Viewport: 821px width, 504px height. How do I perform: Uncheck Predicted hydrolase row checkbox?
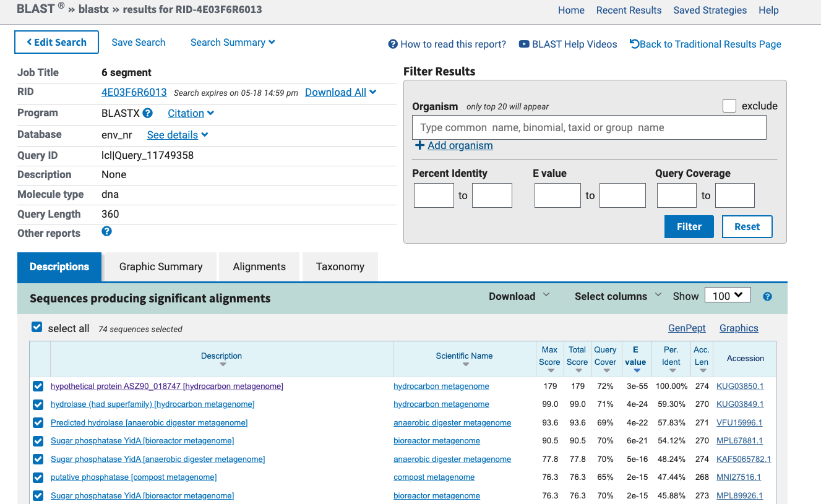[38, 423]
